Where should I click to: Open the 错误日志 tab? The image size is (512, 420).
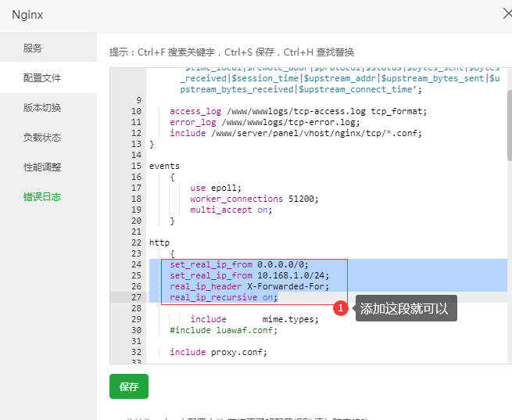[42, 196]
